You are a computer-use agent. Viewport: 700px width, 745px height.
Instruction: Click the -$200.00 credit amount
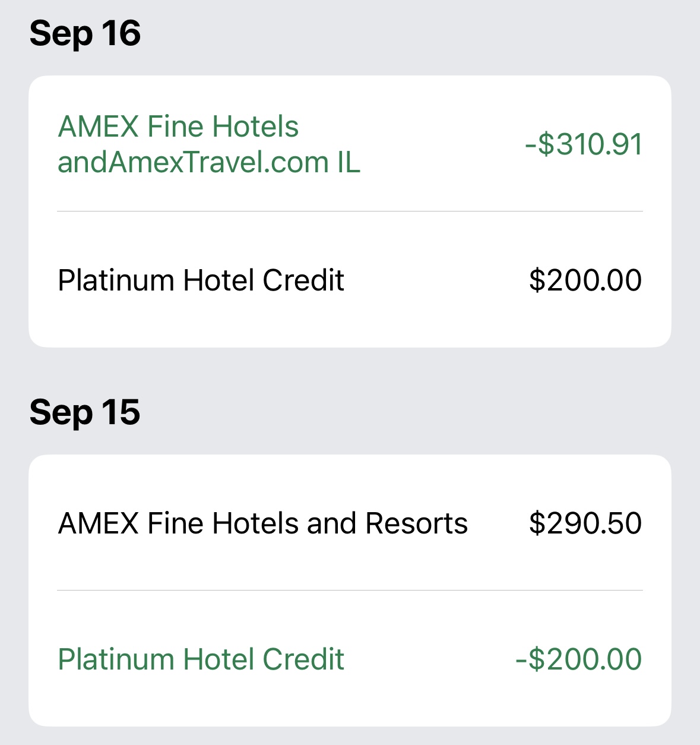point(579,659)
